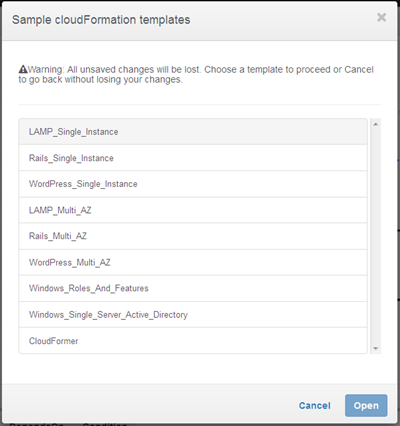This screenshot has height=426, width=400.
Task: Click empty area beside the LAMP_Multi_AZ row
Action: point(229,210)
